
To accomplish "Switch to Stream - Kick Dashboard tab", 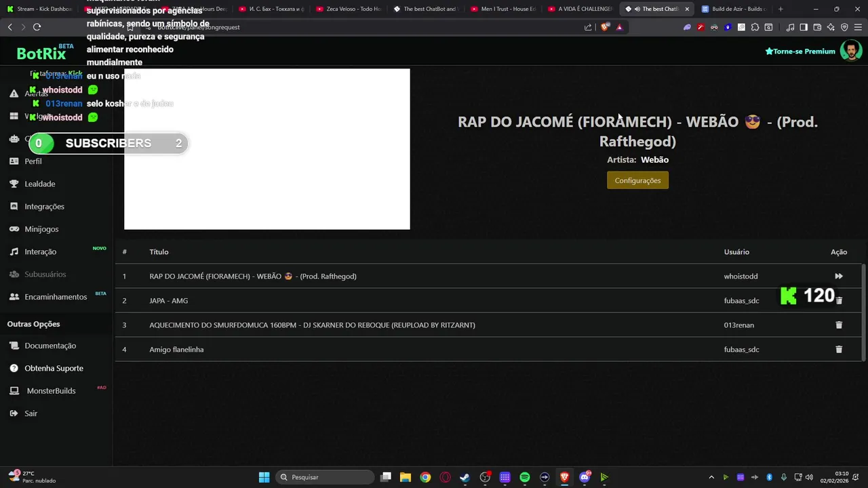I will click(39, 9).
